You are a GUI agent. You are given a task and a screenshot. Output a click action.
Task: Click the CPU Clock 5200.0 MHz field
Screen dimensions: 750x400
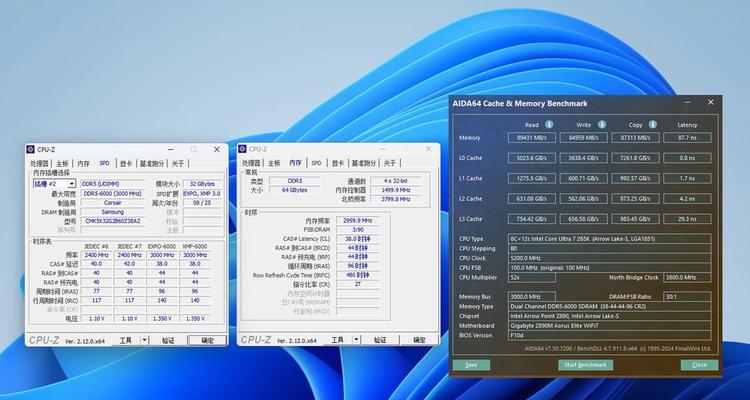pyautogui.click(x=609, y=258)
